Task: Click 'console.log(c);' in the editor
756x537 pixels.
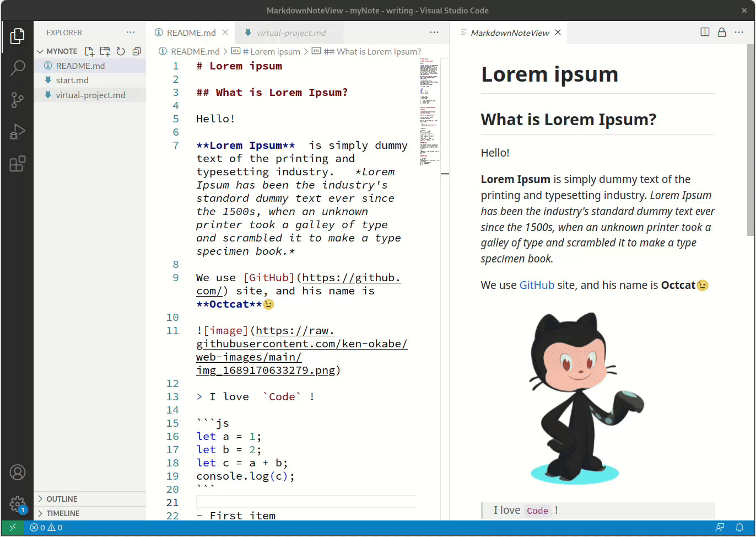Action: (x=245, y=476)
